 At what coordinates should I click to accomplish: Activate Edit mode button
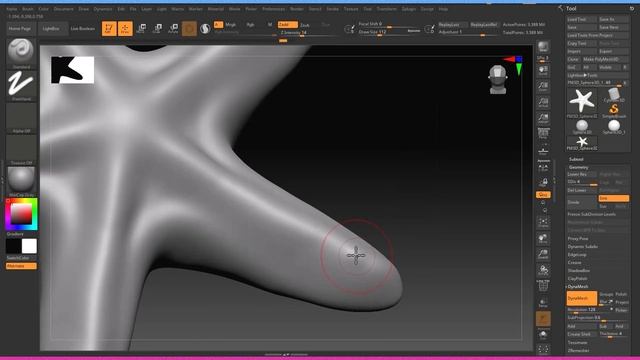109,28
